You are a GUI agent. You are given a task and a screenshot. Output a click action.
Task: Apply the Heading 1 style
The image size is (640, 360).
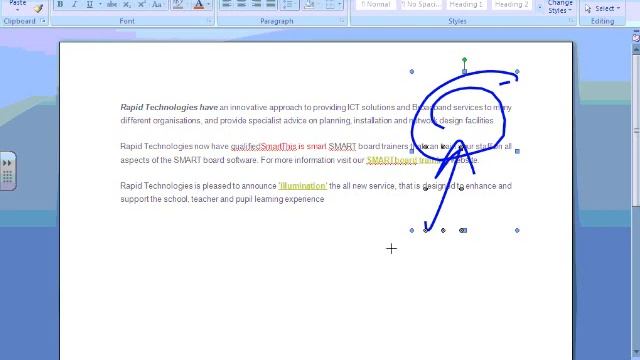466,4
